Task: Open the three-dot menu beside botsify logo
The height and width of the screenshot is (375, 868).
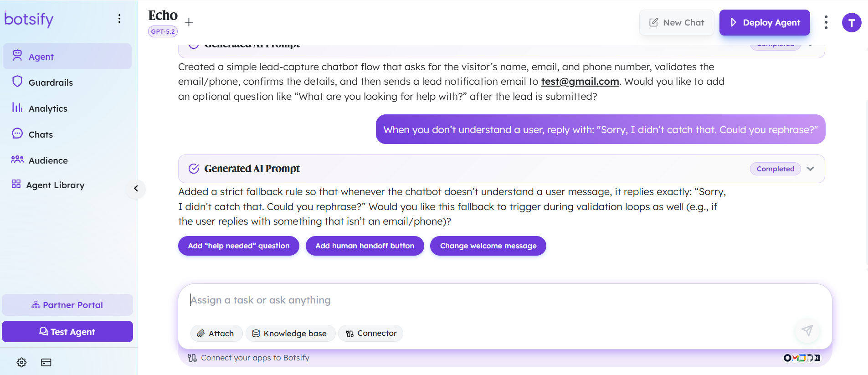Action: [119, 18]
